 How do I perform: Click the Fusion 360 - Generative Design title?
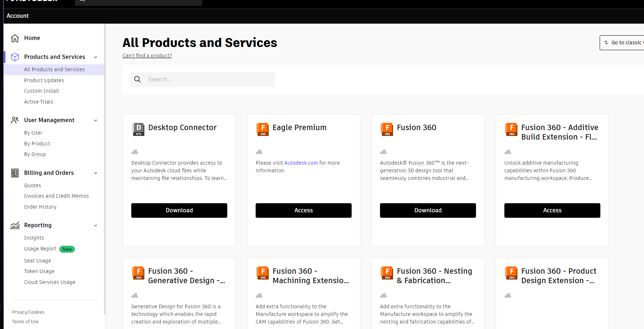pos(187,276)
